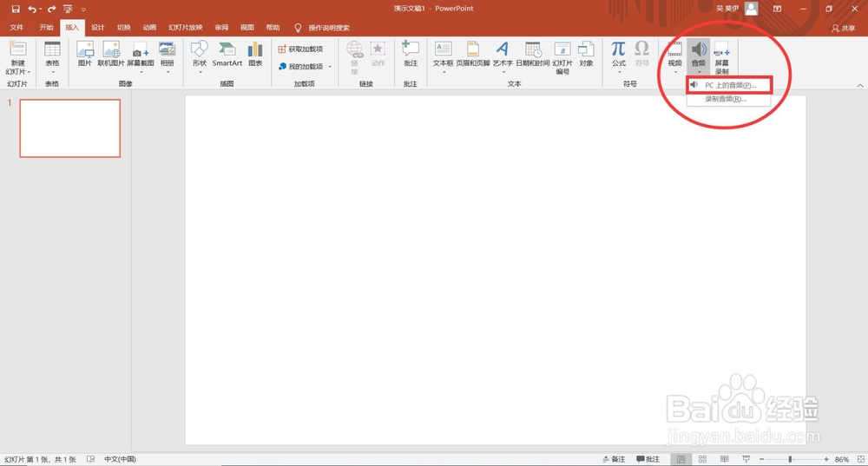Select slide 1 thumbnail in slide panel
The image size is (868, 466).
(x=69, y=128)
